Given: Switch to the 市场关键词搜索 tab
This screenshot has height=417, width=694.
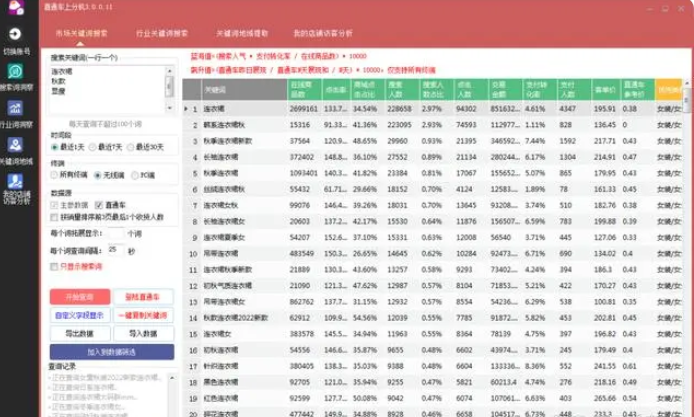Looking at the screenshot, I should pos(81,33).
